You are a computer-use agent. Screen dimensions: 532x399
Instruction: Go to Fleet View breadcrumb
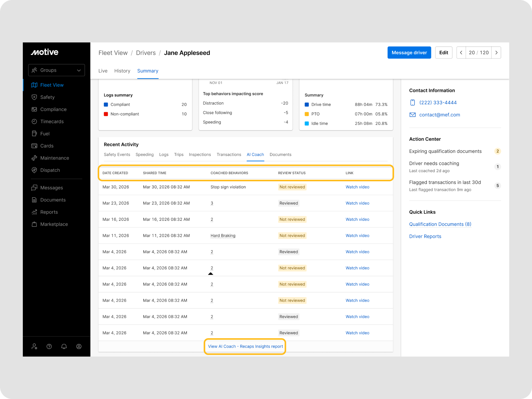(113, 53)
